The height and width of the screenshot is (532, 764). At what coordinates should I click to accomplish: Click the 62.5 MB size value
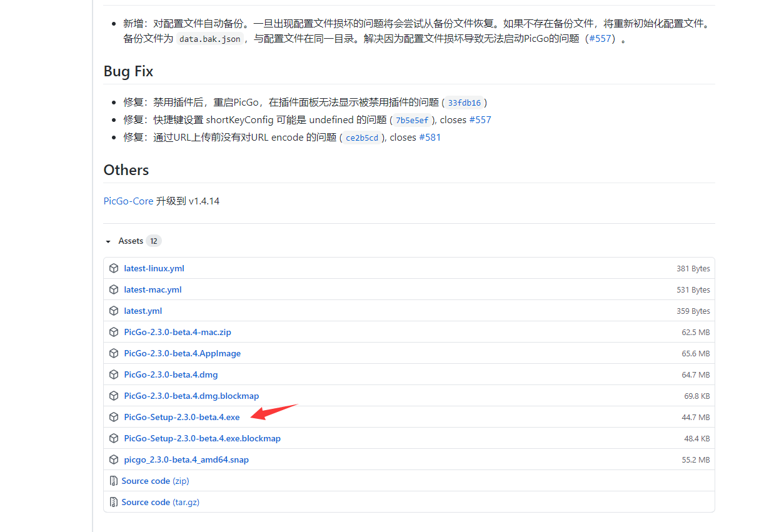[x=696, y=332]
